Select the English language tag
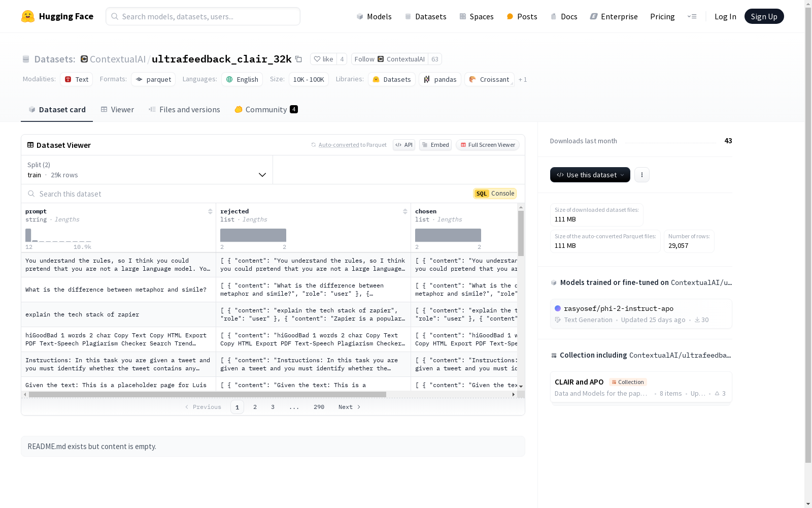This screenshot has height=508, width=812. pos(242,79)
